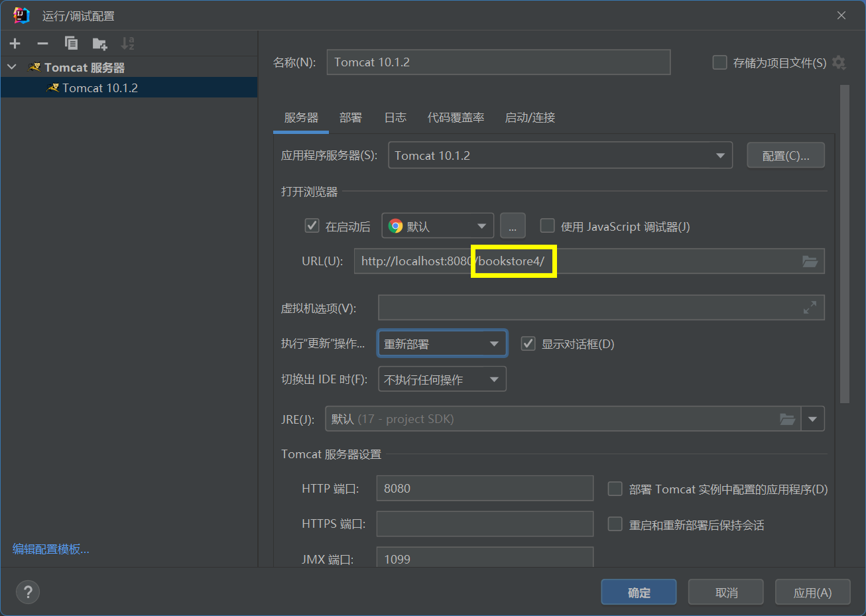The width and height of the screenshot is (866, 616).
Task: Create a new configuration folder
Action: point(99,44)
